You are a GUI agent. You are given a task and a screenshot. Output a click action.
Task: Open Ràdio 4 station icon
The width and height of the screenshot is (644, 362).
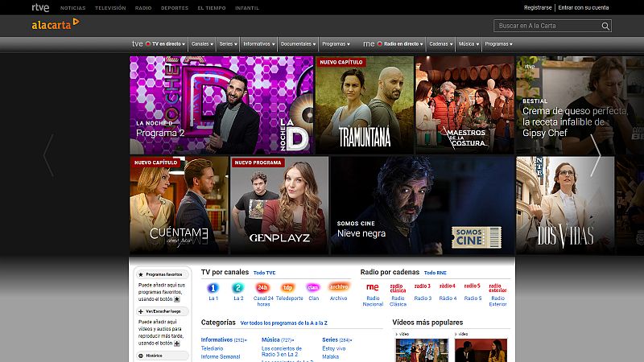click(448, 286)
